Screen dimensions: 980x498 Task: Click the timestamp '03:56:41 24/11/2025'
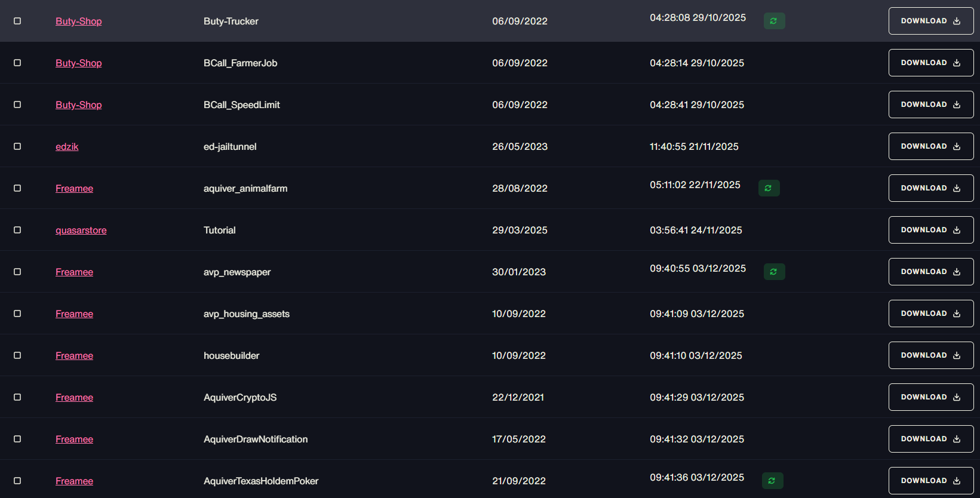[696, 230]
